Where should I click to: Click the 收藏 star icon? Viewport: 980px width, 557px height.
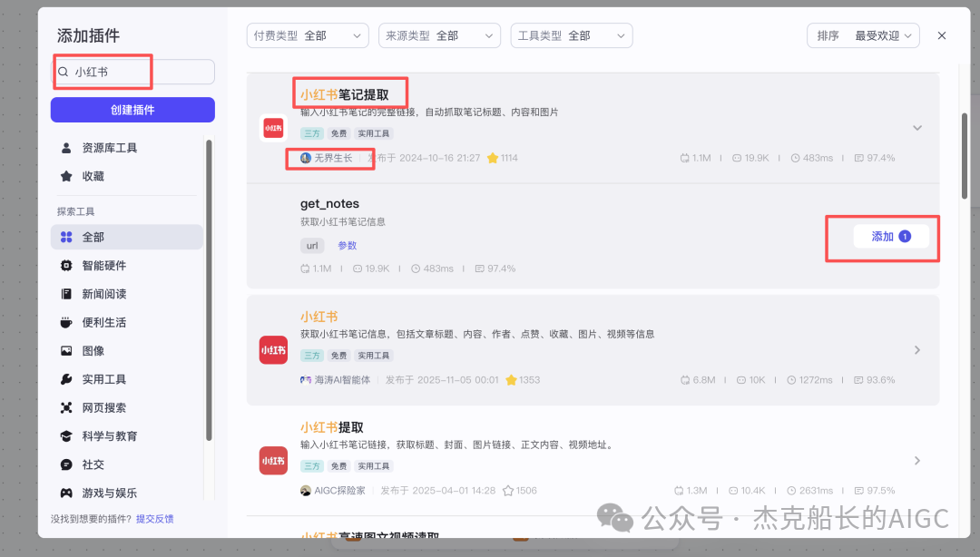tap(66, 176)
